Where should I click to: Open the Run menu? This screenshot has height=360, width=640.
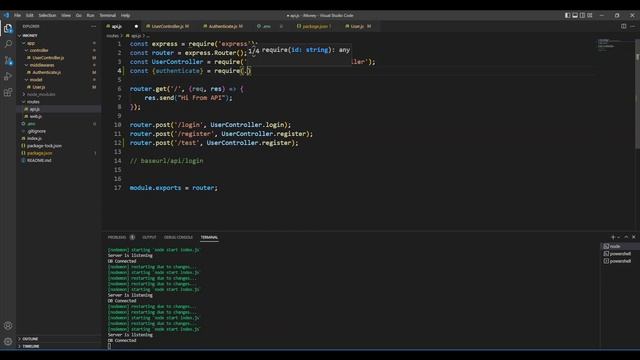[x=91, y=15]
